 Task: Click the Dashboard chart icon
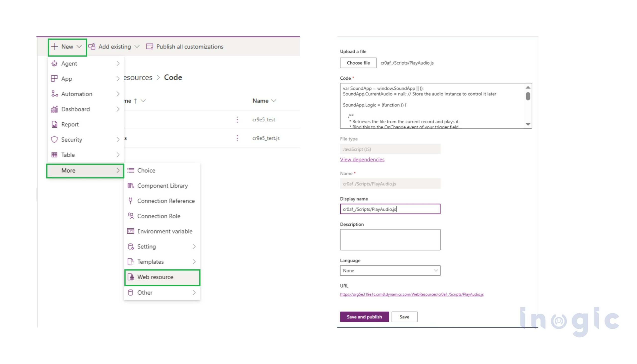pos(54,109)
